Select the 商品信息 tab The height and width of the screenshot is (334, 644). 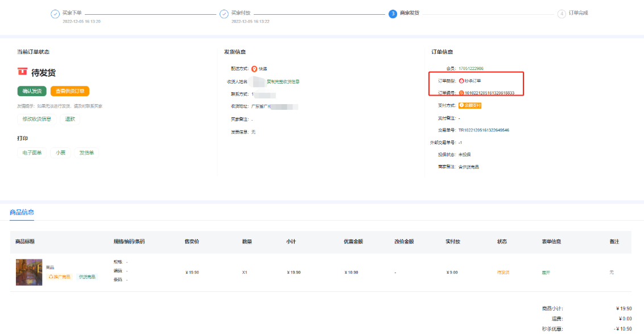tap(22, 212)
